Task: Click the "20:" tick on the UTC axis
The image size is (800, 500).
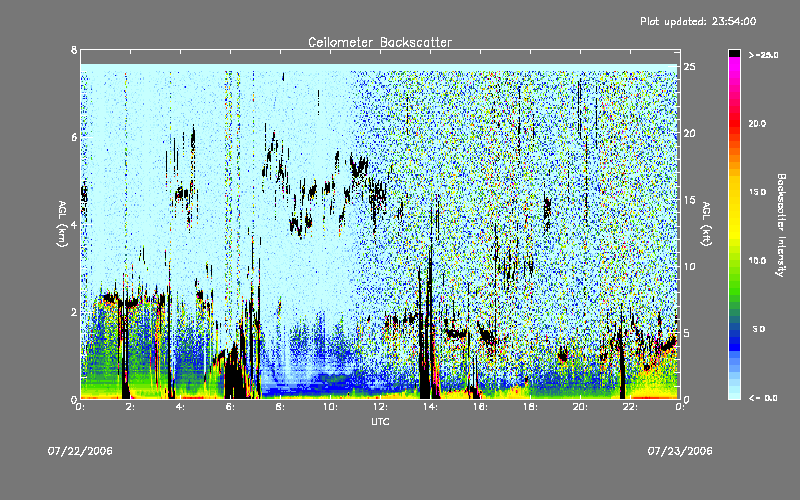Action: (x=581, y=407)
